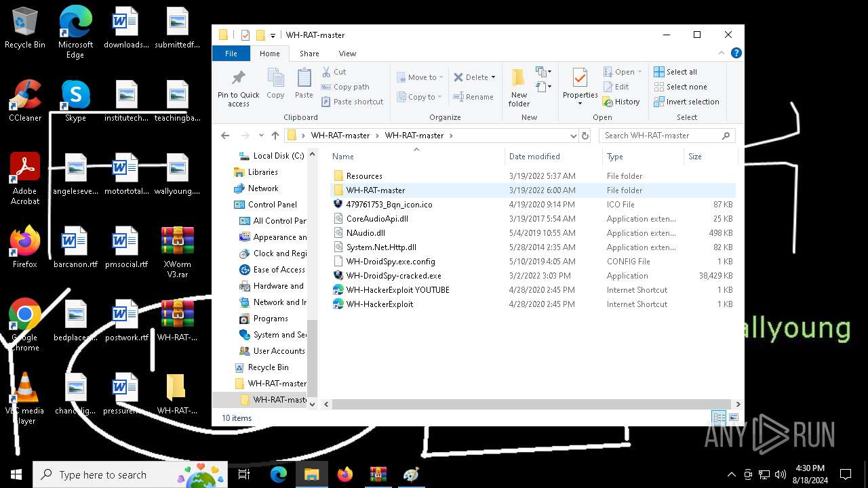Expand recent locations dropdown arrow

(260, 136)
